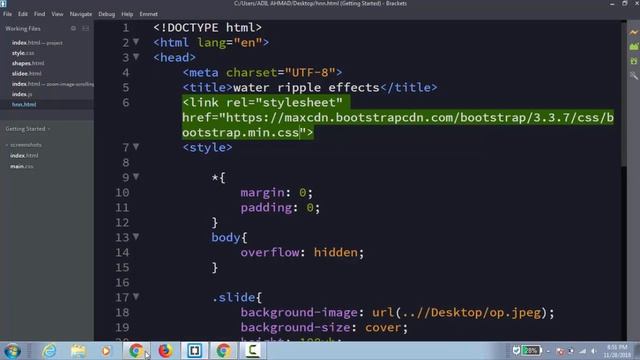640x360 pixels.
Task: Click the Live Preview lightning bolt icon
Action: (633, 32)
